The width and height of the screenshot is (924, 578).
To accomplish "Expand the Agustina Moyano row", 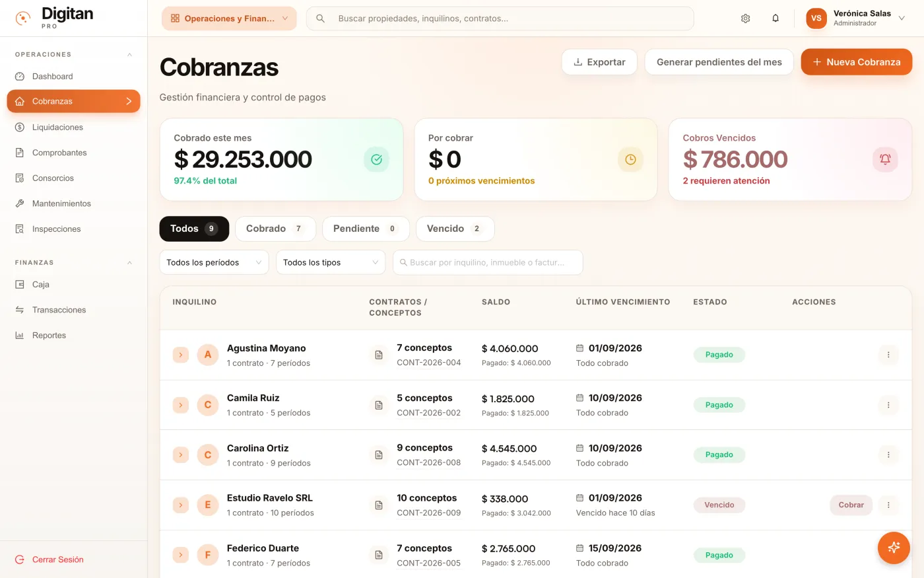I will tap(181, 355).
